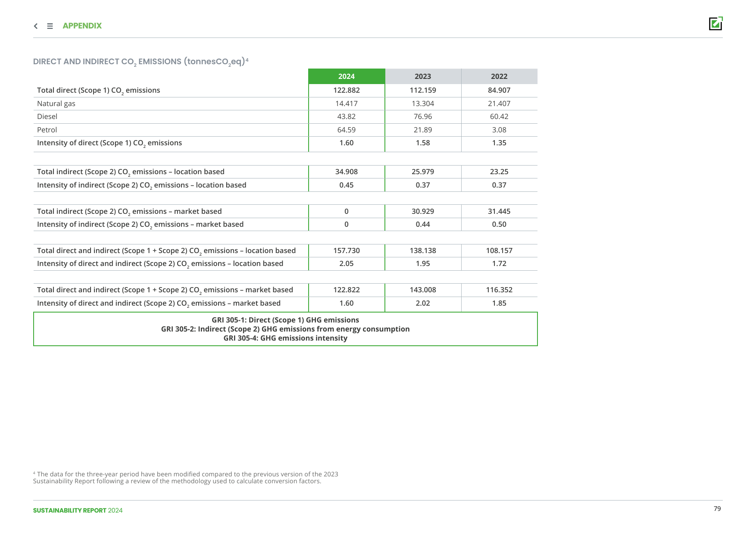The height and width of the screenshot is (535, 756).
Task: Click value 112.159 in the 2023 column
Action: [423, 90]
